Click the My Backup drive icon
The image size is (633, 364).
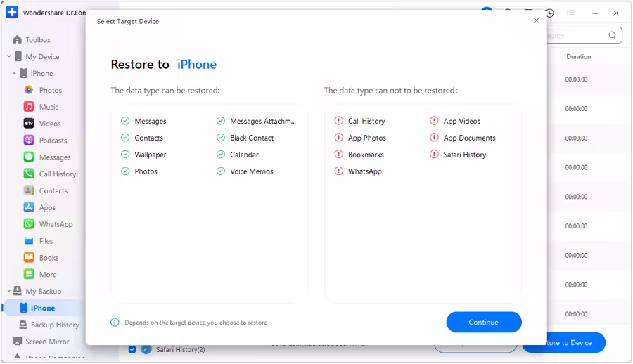tap(18, 291)
